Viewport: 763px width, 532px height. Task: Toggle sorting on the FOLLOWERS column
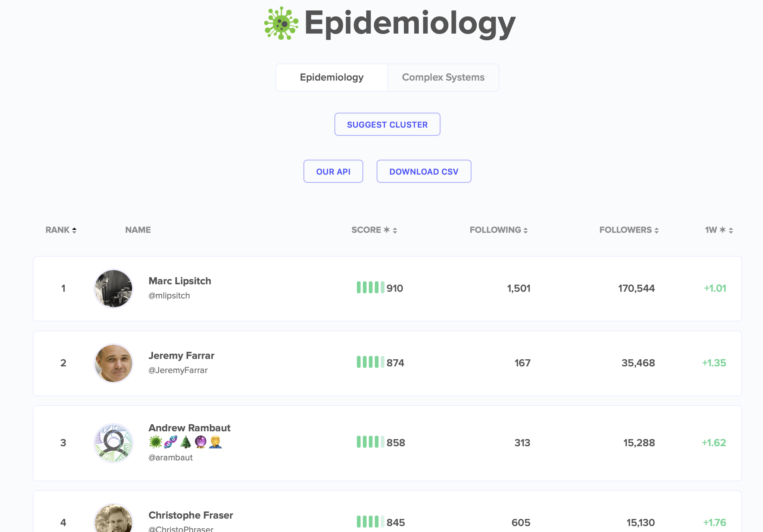(657, 230)
